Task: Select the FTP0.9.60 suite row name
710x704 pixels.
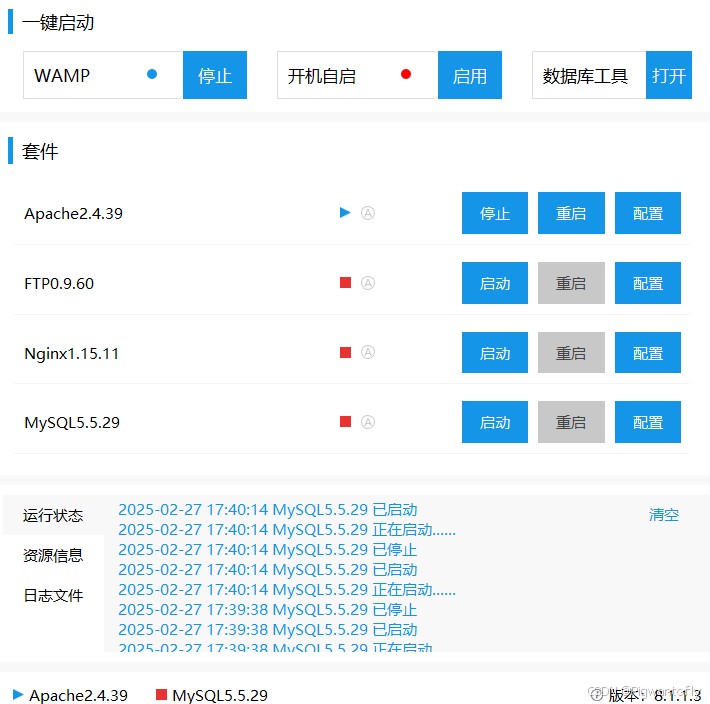Action: [x=59, y=283]
